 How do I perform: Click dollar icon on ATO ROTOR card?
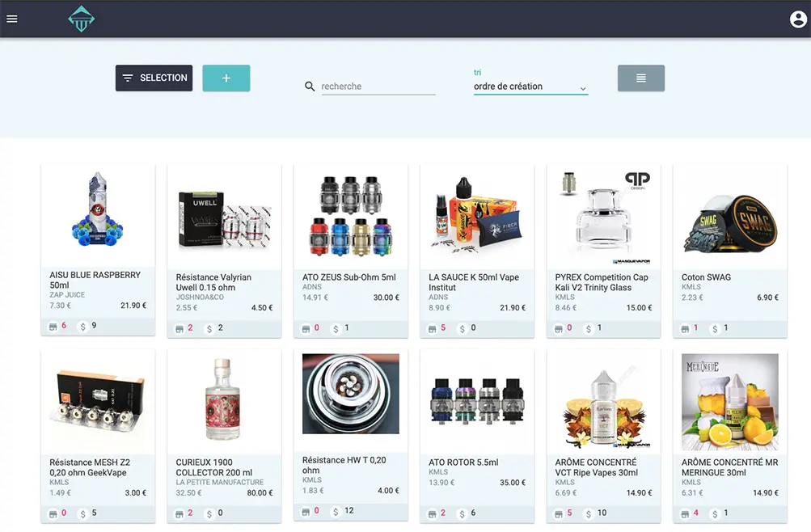click(x=462, y=514)
